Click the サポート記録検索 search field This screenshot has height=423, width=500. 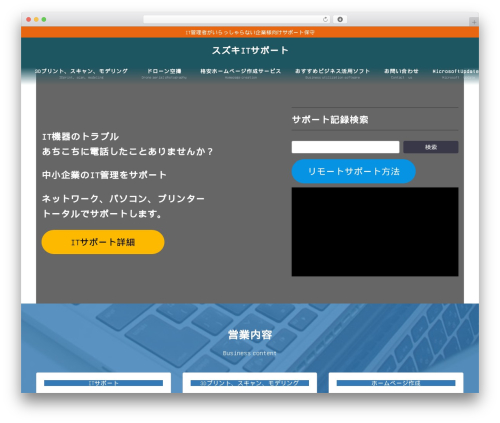345,147
